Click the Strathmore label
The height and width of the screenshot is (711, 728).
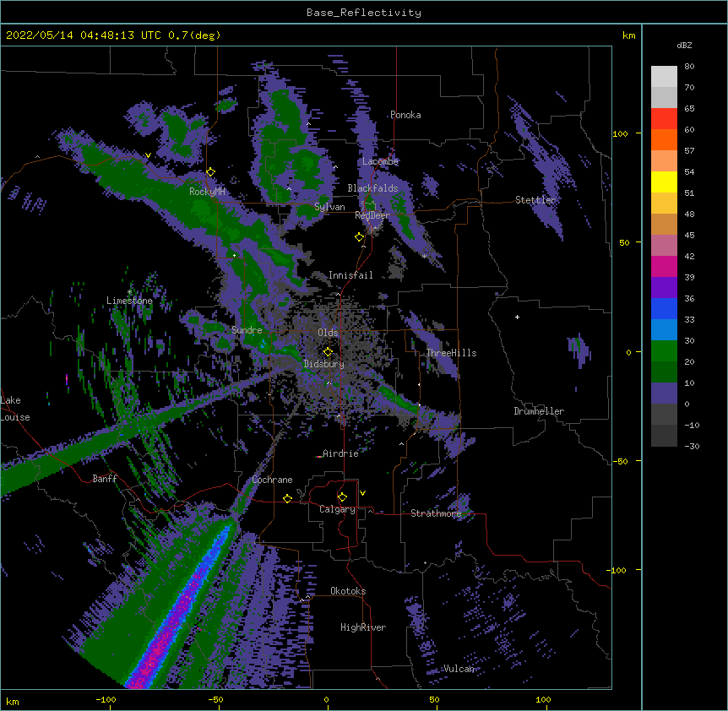436,513
